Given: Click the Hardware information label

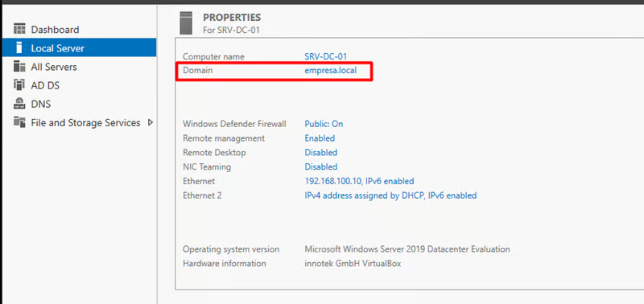Looking at the screenshot, I should point(225,263).
